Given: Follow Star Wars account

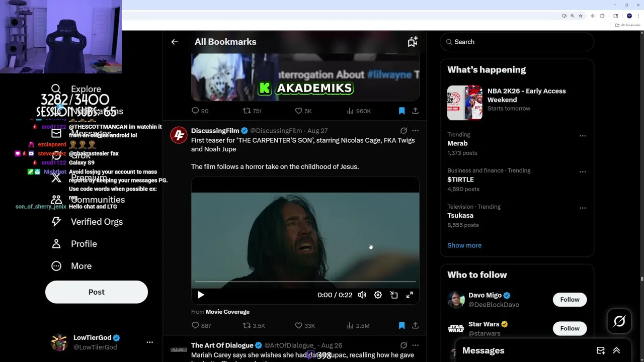Looking at the screenshot, I should pyautogui.click(x=570, y=328).
